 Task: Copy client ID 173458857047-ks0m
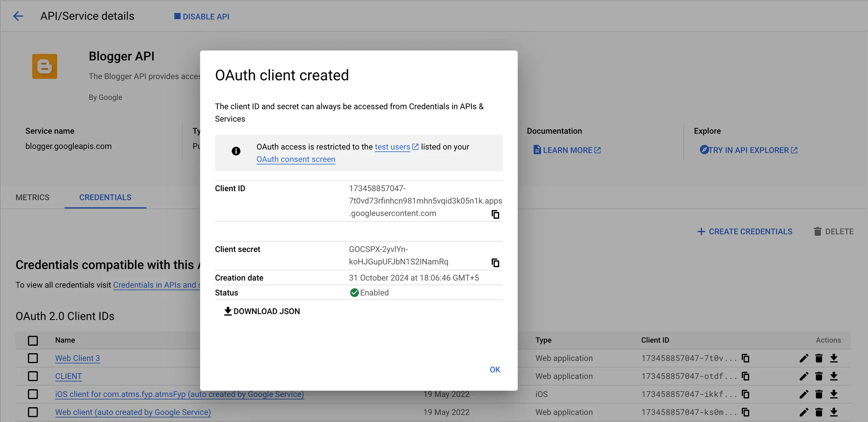pyautogui.click(x=746, y=412)
